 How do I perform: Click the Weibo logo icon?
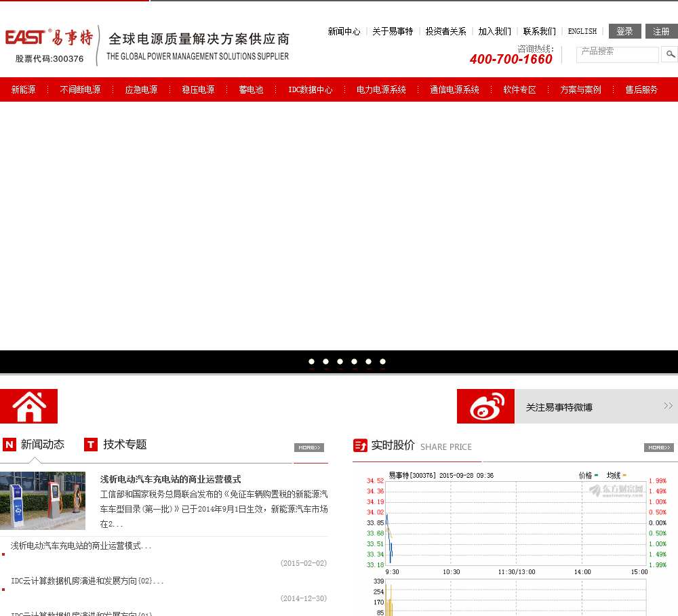pos(485,407)
